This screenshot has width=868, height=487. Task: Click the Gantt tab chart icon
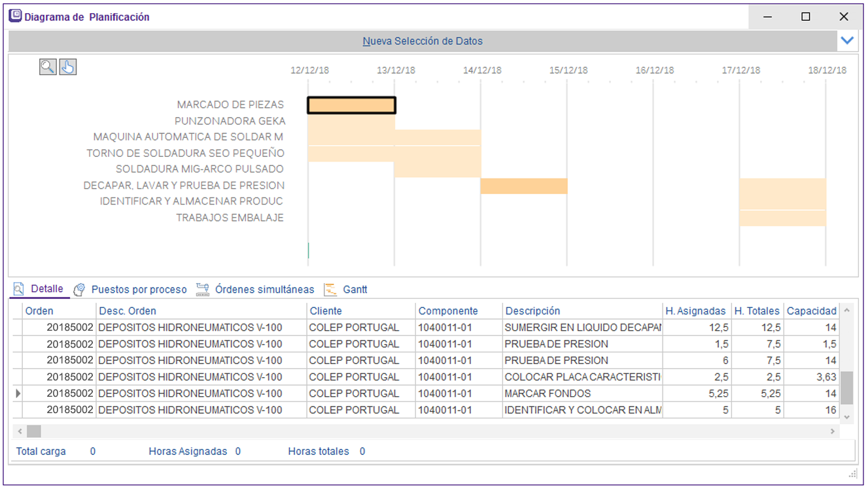(330, 290)
